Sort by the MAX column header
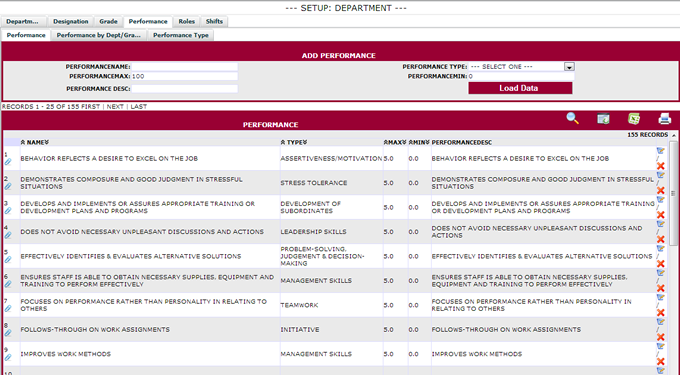Screen dimensions: 680x375 395,142
